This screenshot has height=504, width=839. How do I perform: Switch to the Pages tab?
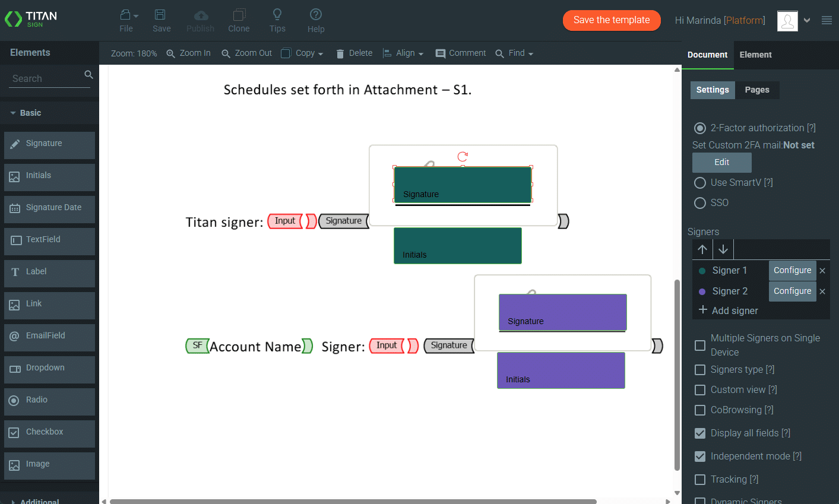coord(757,90)
